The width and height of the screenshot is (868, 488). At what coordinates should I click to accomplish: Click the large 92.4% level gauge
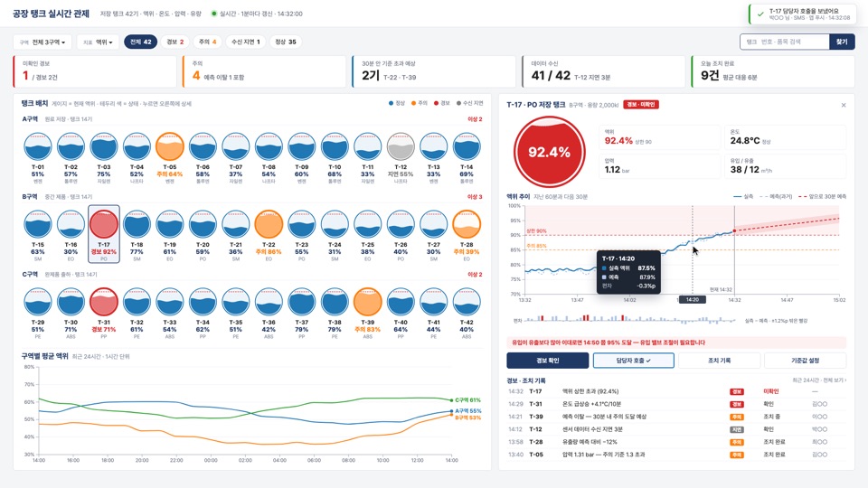549,152
